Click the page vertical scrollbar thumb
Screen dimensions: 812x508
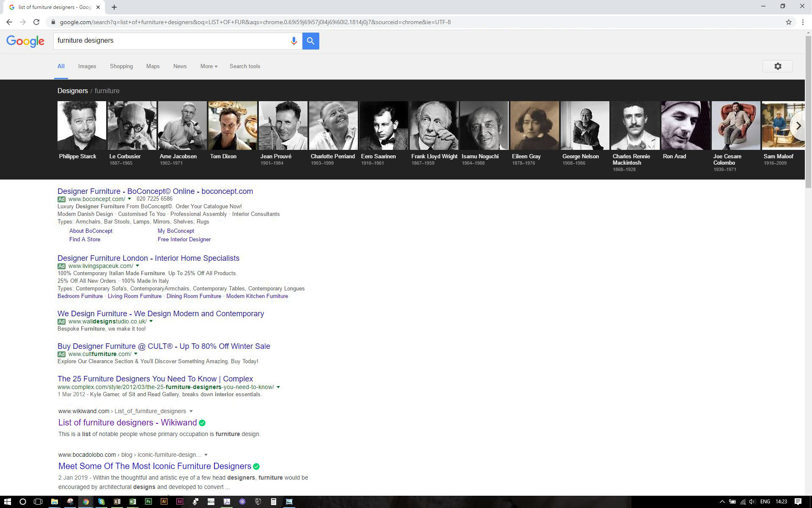[x=808, y=112]
